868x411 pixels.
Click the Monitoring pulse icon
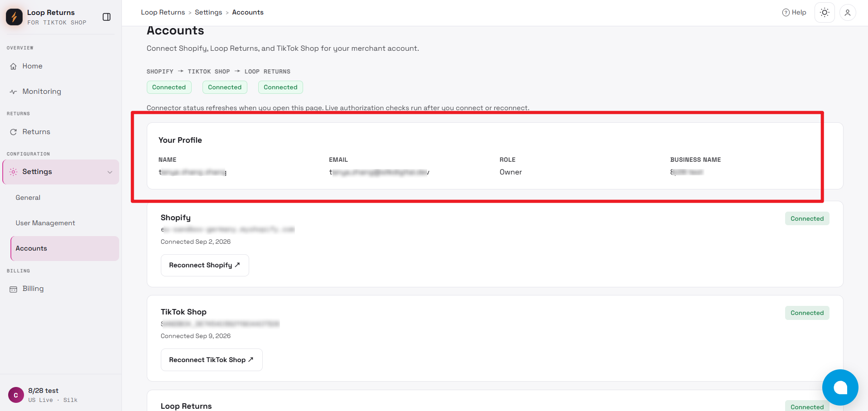pos(14,92)
